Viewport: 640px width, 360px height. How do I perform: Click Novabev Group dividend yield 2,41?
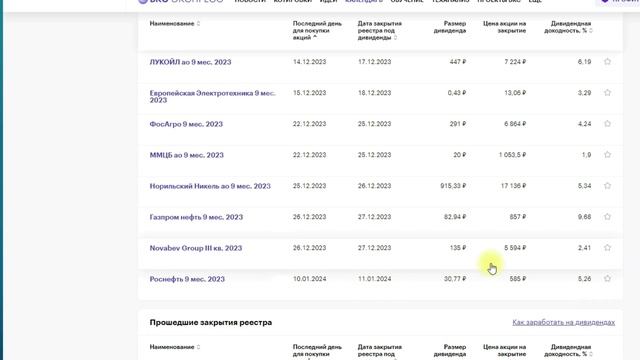point(584,248)
